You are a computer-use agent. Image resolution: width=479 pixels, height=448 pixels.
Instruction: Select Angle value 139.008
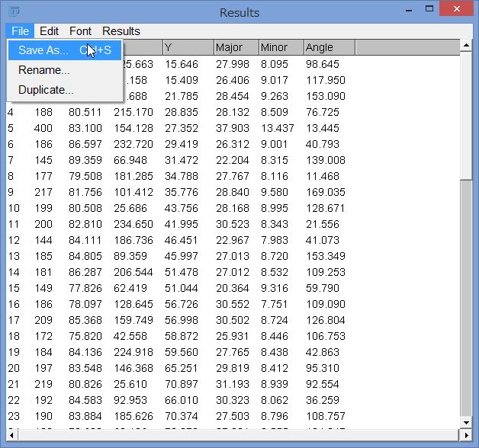click(x=326, y=160)
